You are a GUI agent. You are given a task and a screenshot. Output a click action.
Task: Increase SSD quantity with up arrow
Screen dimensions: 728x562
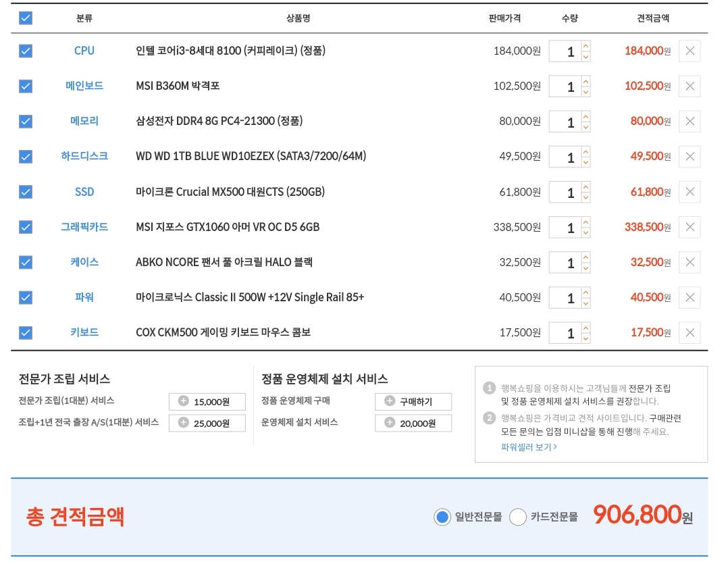[x=586, y=186]
